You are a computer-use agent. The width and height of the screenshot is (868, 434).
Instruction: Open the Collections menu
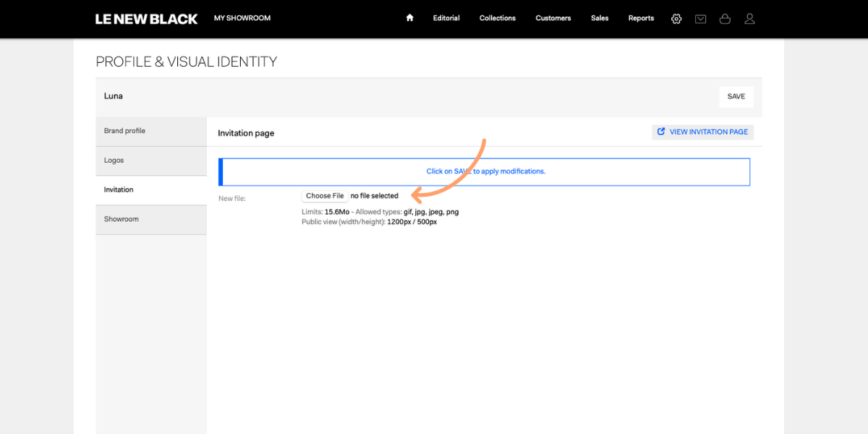498,18
